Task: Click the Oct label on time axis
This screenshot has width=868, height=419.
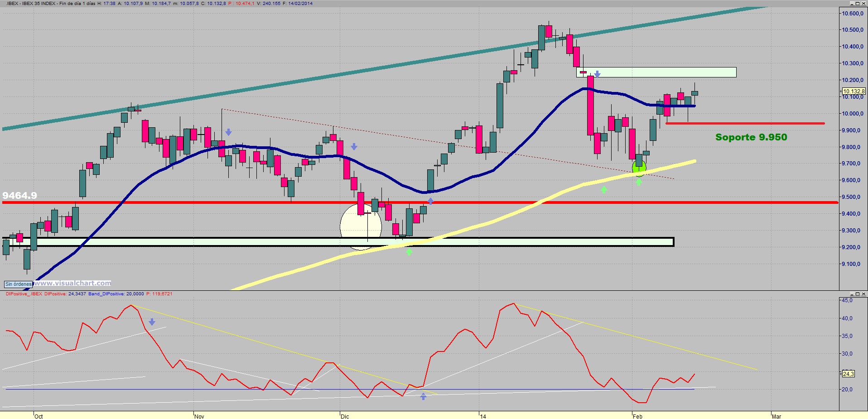Action: (x=39, y=416)
